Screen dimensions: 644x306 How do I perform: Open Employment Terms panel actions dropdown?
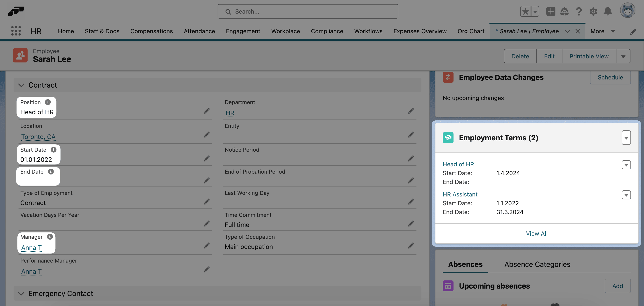[x=626, y=138]
